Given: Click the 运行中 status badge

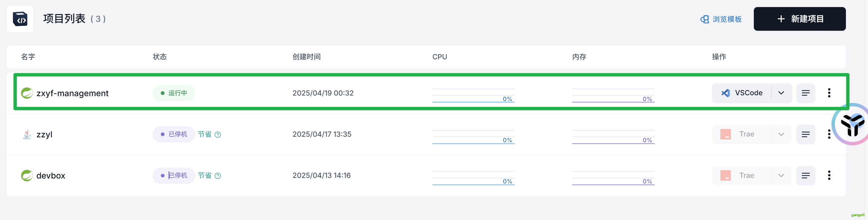Looking at the screenshot, I should click(173, 93).
